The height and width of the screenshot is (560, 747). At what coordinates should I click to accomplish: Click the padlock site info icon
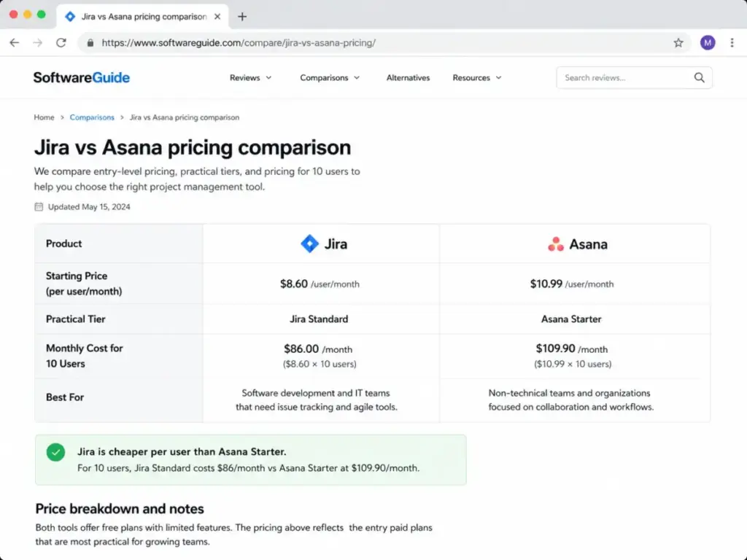(x=90, y=43)
